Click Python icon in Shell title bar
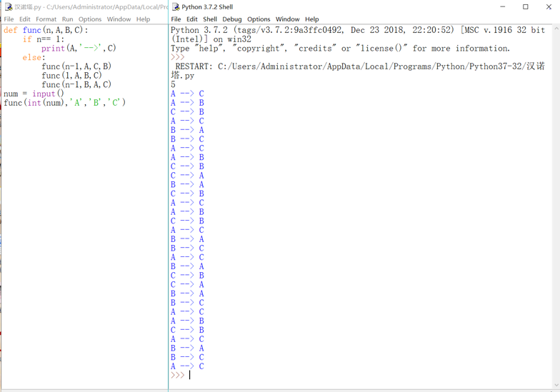The height and width of the screenshot is (392, 560). pyautogui.click(x=176, y=7)
